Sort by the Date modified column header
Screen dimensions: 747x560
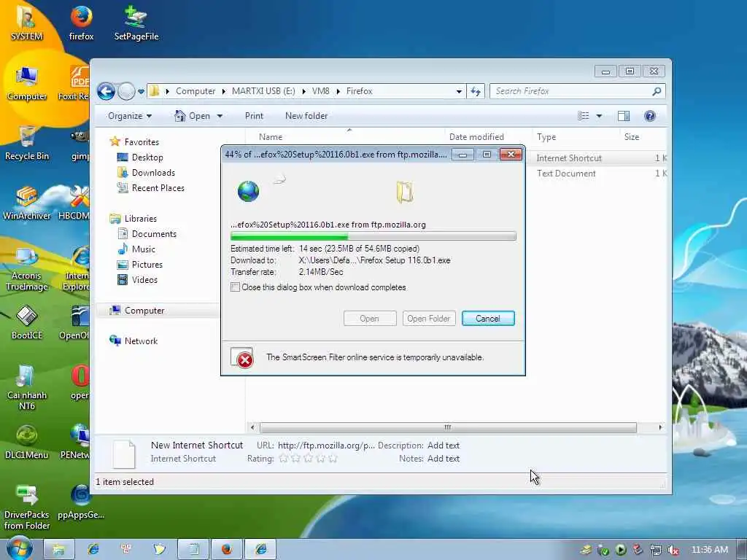point(476,136)
